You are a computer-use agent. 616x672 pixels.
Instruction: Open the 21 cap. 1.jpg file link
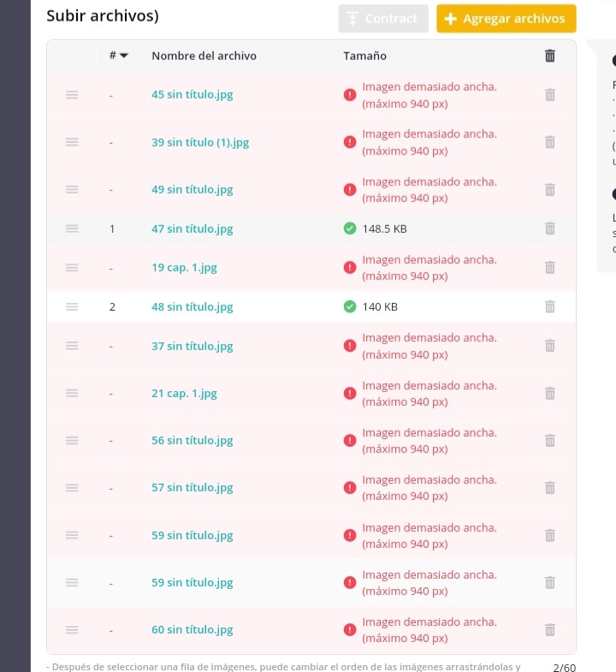(184, 393)
